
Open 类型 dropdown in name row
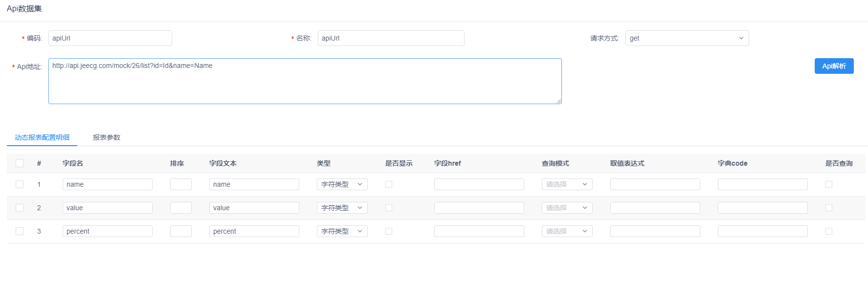pos(342,184)
